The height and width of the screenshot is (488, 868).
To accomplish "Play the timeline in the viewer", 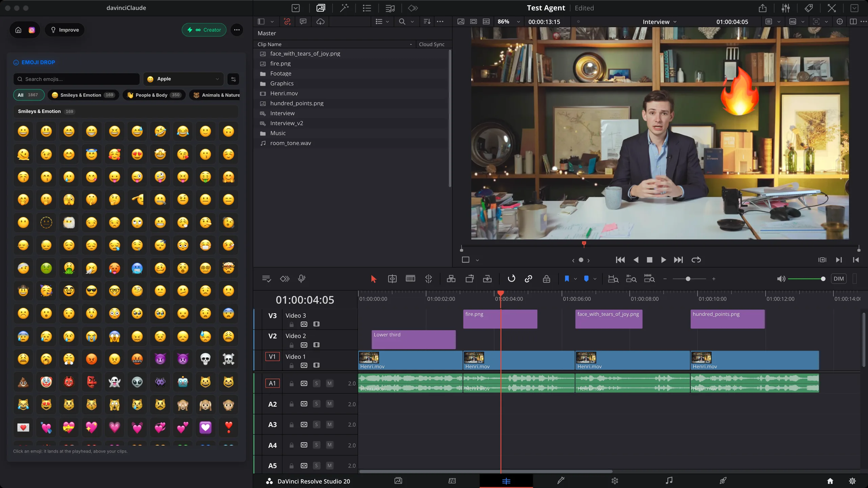I will click(x=663, y=260).
